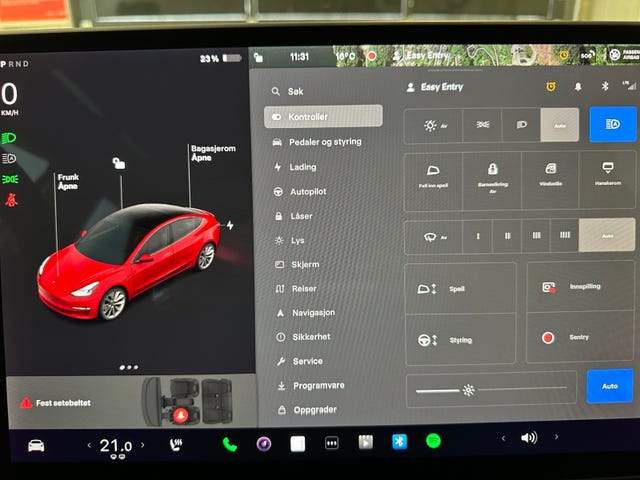Adjust steering wheel with Styring button
Viewport: 640px width, 480px height.
pyautogui.click(x=460, y=340)
